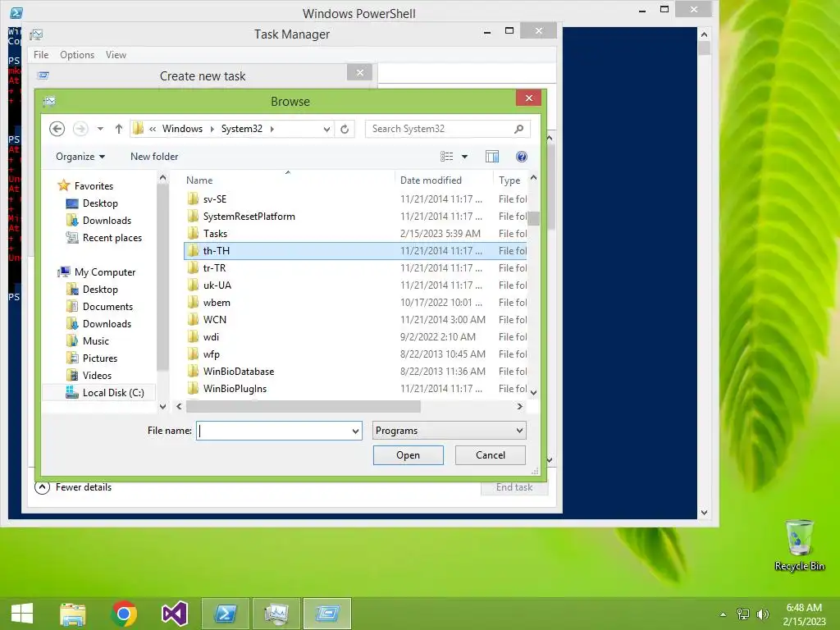Open Task Manager File menu
The width and height of the screenshot is (840, 630).
[41, 55]
